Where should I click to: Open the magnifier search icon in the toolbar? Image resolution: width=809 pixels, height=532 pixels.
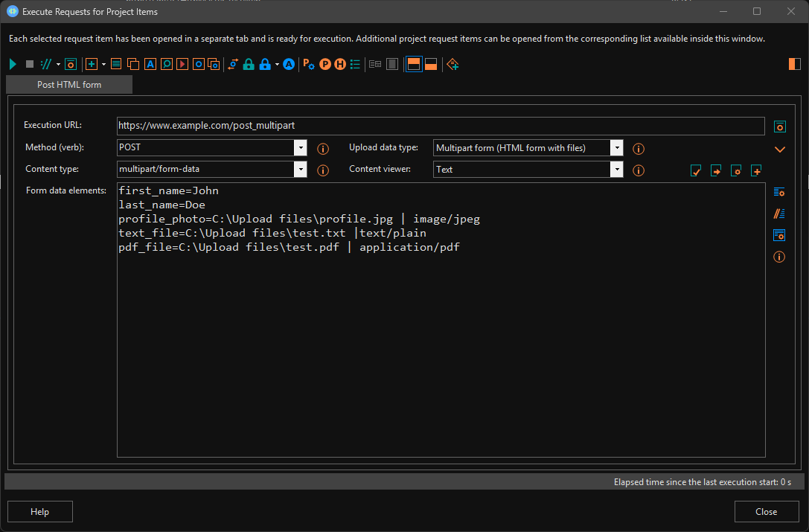tap(166, 64)
